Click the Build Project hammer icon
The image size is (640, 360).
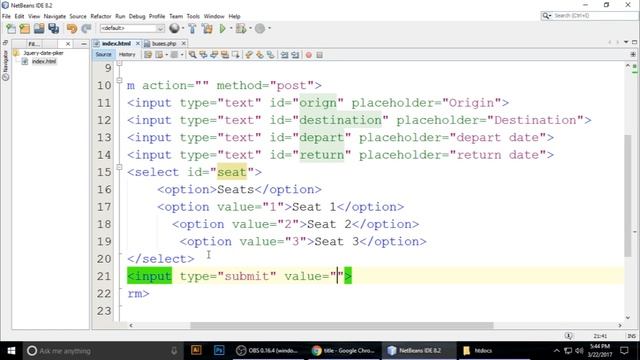pyautogui.click(x=192, y=28)
